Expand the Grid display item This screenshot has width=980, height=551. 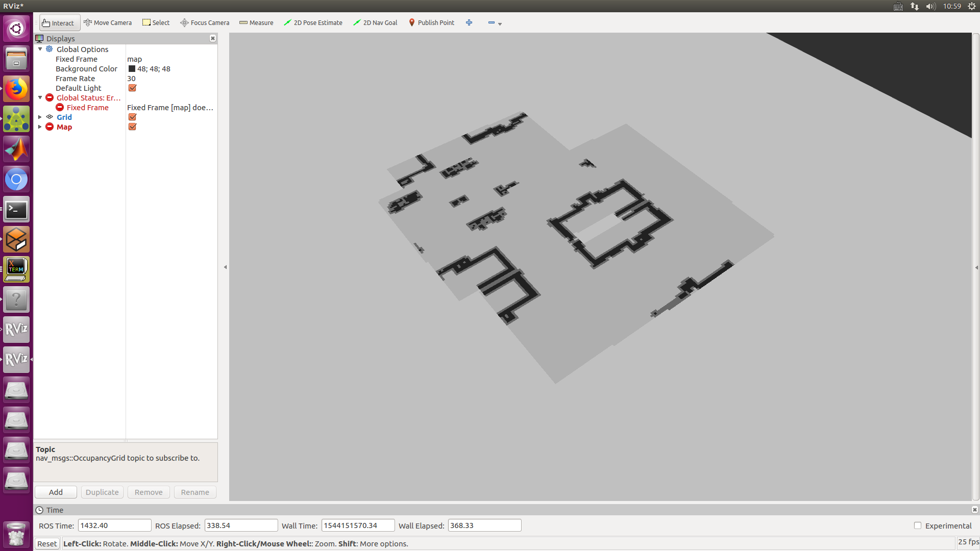coord(40,117)
